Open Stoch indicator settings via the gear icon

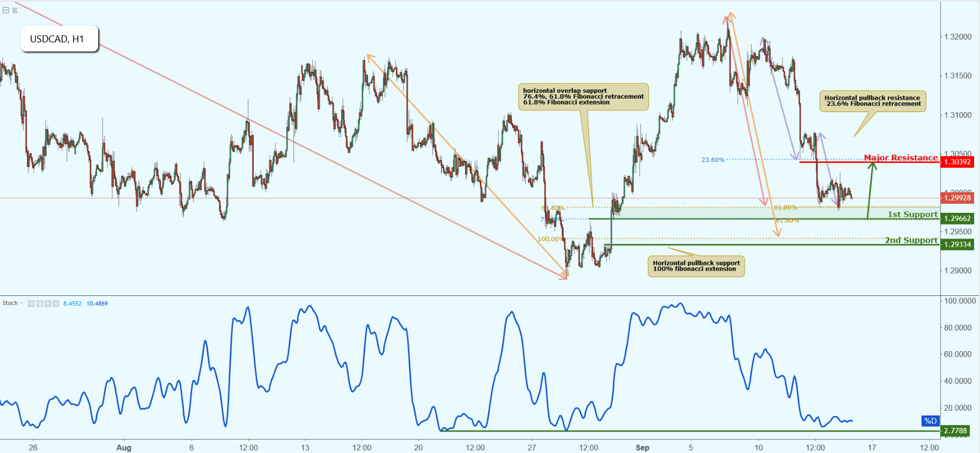[x=40, y=303]
